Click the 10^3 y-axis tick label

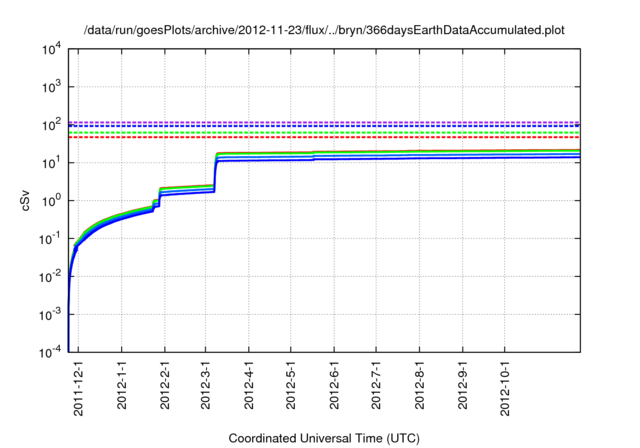point(51,86)
